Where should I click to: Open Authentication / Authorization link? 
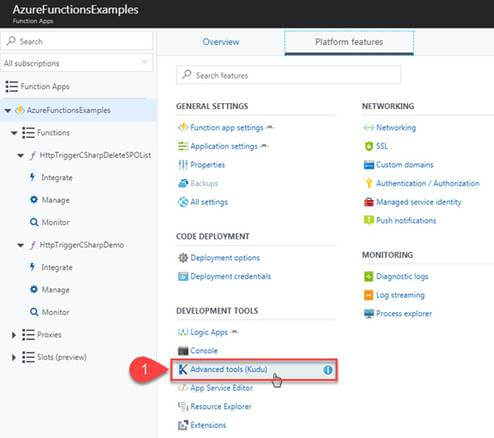(x=428, y=183)
